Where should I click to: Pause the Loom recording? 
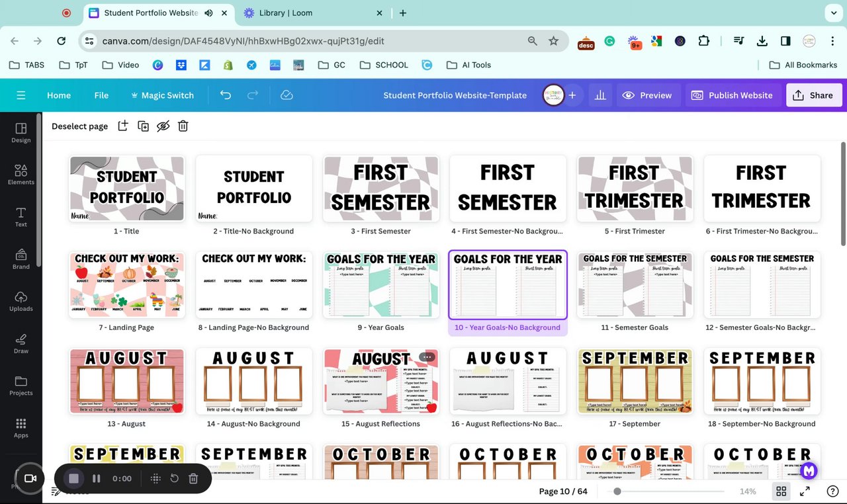(x=97, y=478)
